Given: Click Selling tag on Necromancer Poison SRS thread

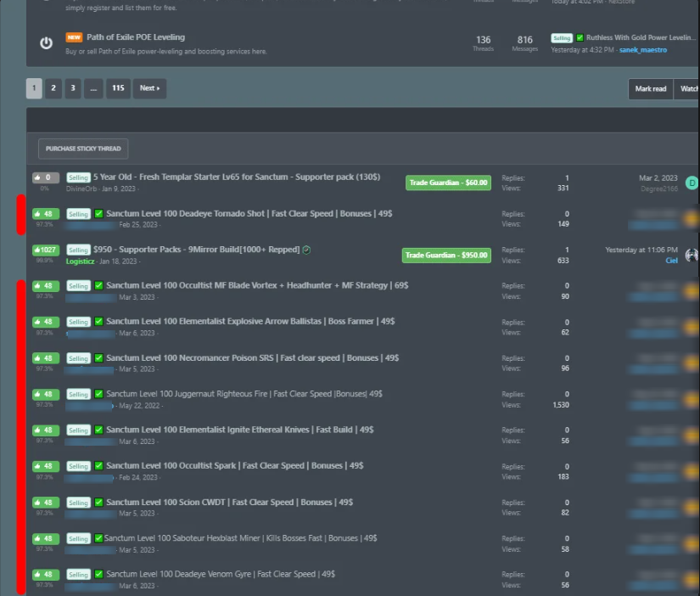Looking at the screenshot, I should 79,358.
